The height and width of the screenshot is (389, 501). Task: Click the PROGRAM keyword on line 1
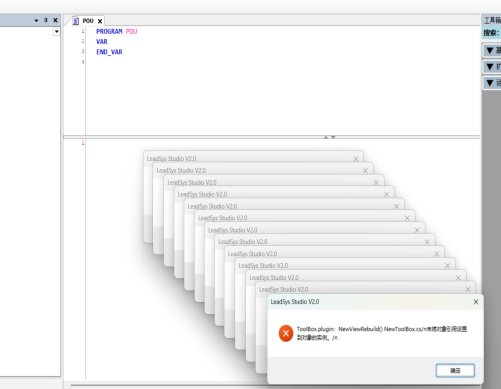pyautogui.click(x=109, y=31)
